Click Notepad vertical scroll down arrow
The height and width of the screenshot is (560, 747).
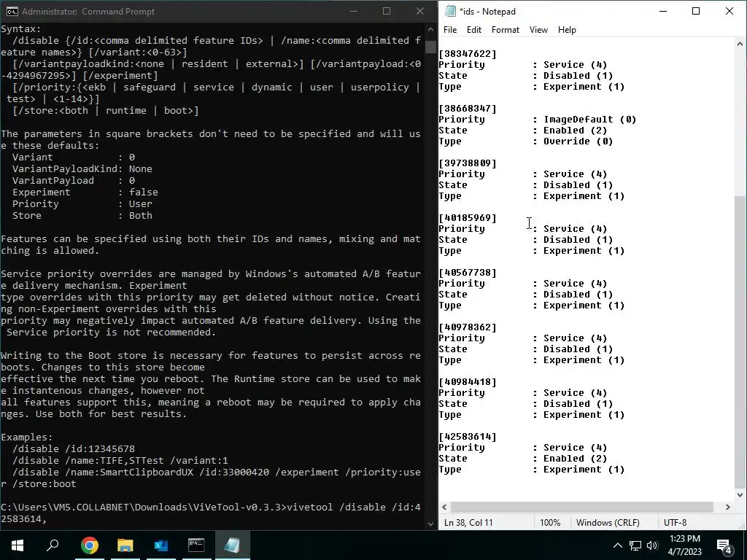click(x=740, y=495)
